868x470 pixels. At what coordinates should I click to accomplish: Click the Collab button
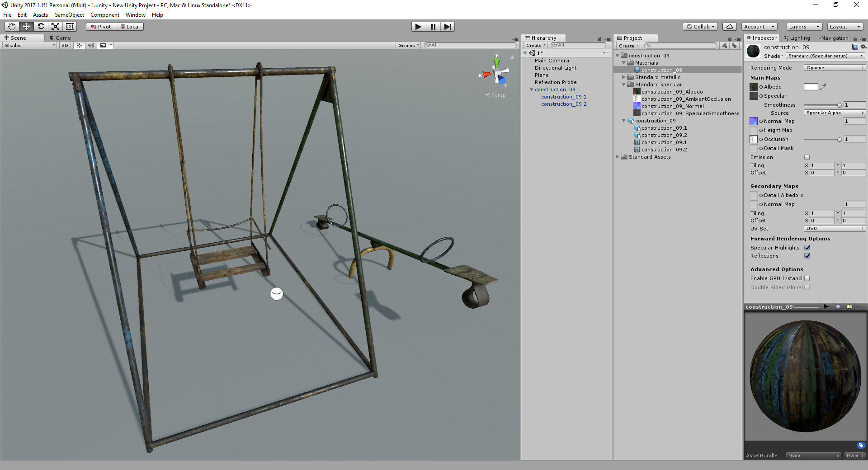point(701,27)
